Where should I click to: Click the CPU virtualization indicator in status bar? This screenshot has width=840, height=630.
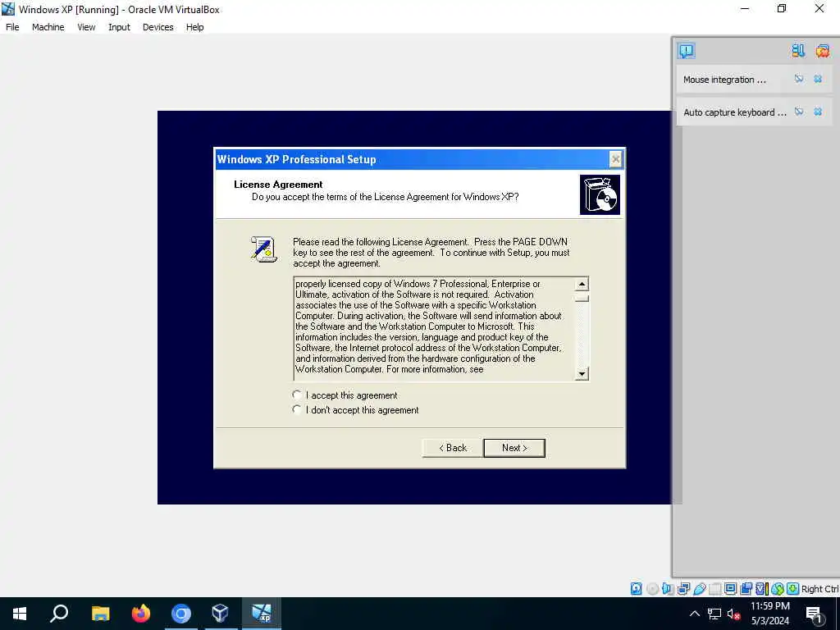761,589
